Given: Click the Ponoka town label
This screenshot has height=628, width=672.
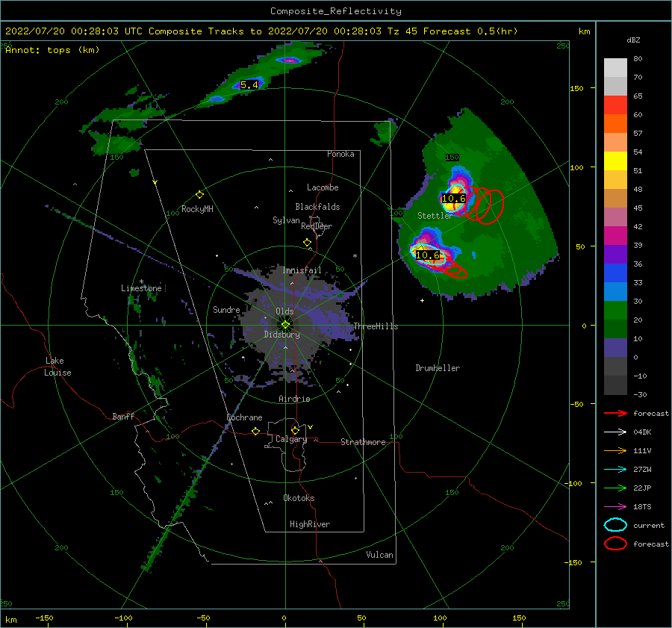Looking at the screenshot, I should [340, 154].
